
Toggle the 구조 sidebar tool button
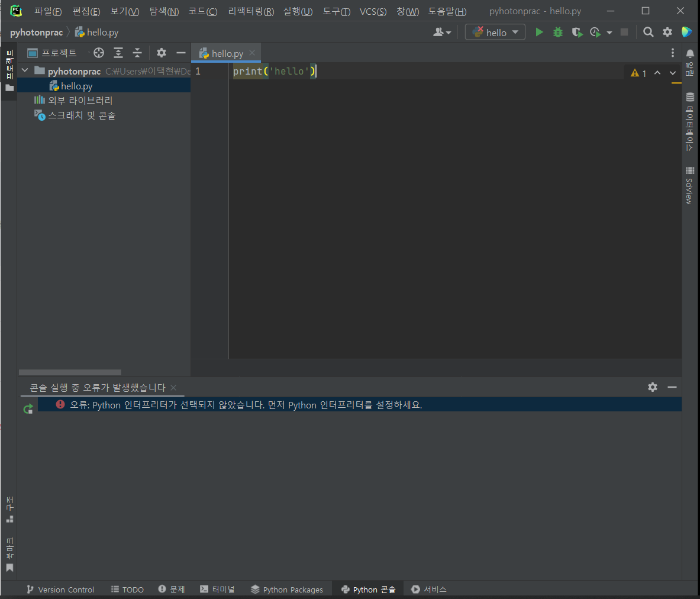(9, 509)
